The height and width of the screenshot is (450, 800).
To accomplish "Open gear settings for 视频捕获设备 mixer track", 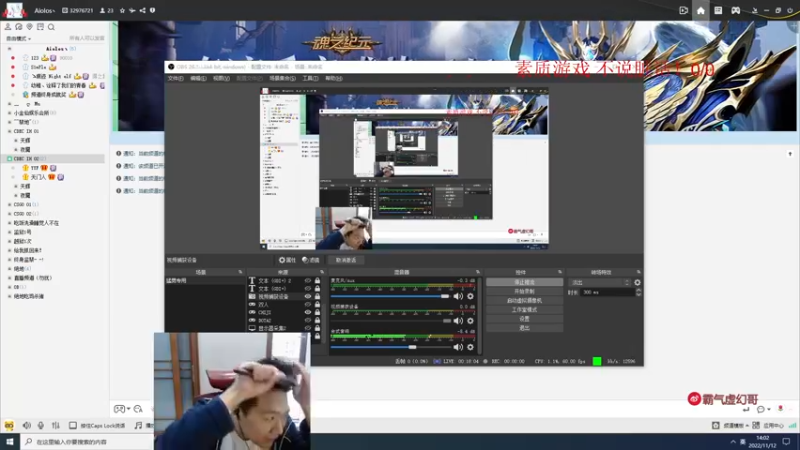I will [x=470, y=321].
